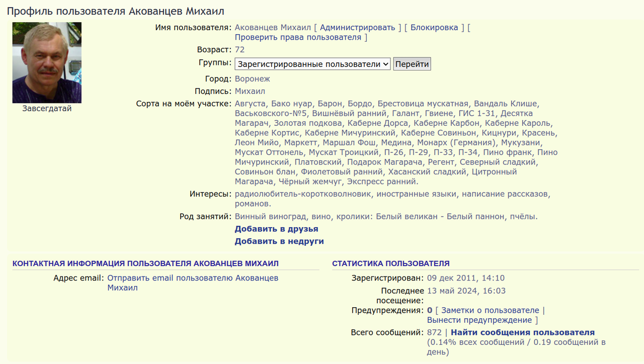This screenshot has width=644, height=364.
Task: Click the user avatar photo
Action: 46,62
